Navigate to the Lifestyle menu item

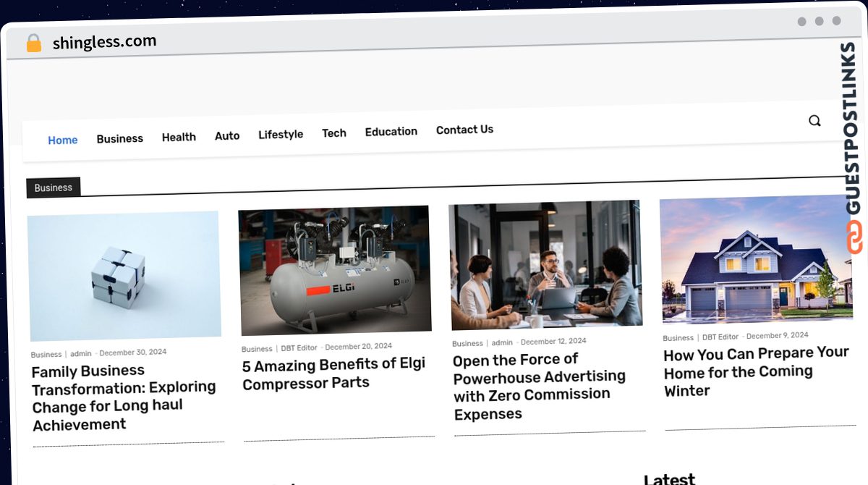(x=281, y=135)
